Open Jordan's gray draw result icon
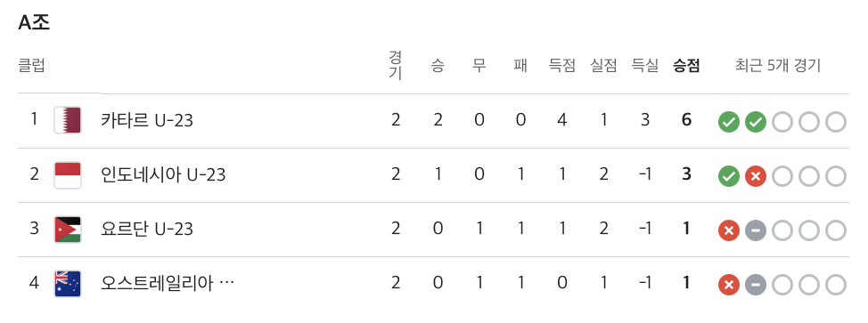The height and width of the screenshot is (323, 868). click(755, 230)
